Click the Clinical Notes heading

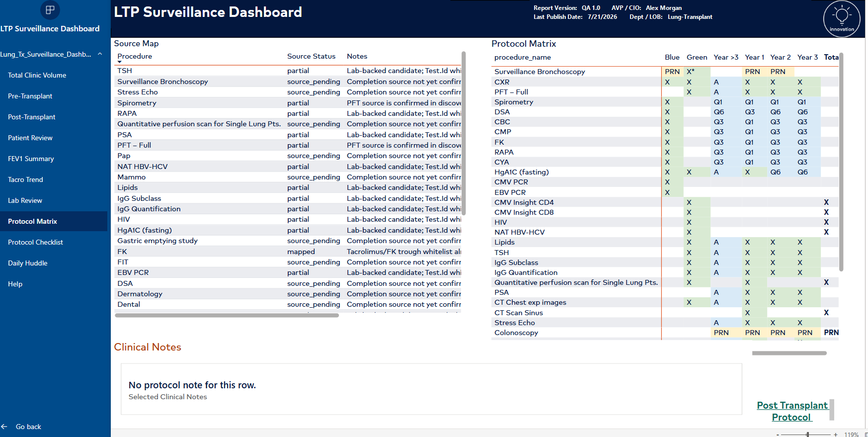[x=148, y=347]
